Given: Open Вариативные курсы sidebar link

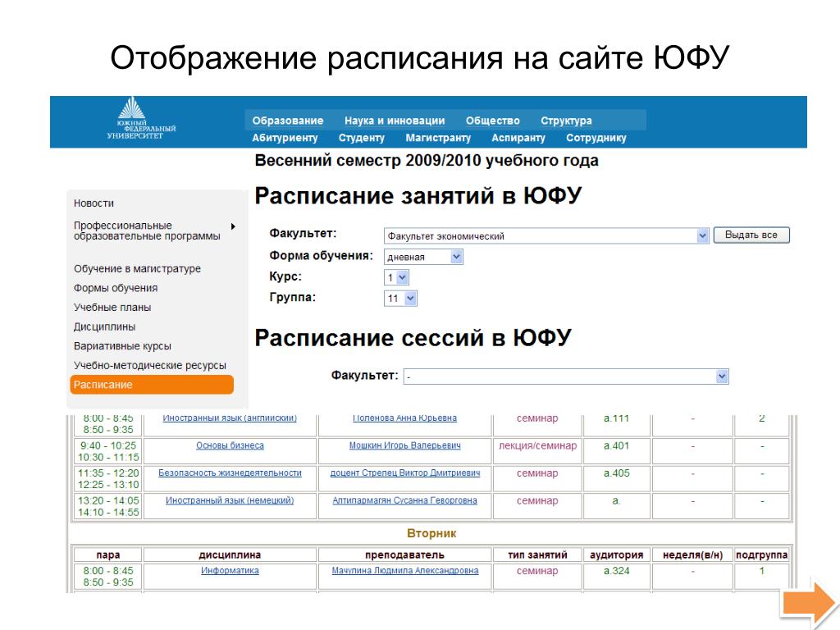Looking at the screenshot, I should [122, 346].
